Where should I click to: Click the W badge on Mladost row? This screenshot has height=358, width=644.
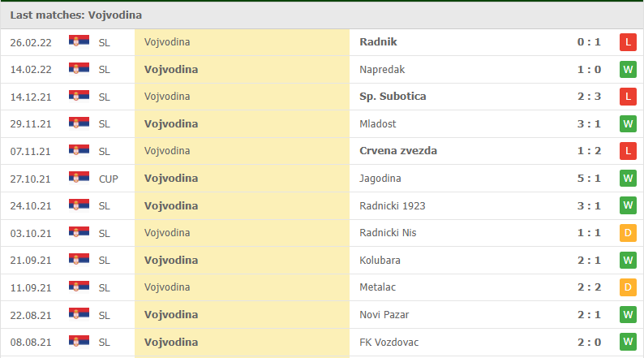coord(628,123)
